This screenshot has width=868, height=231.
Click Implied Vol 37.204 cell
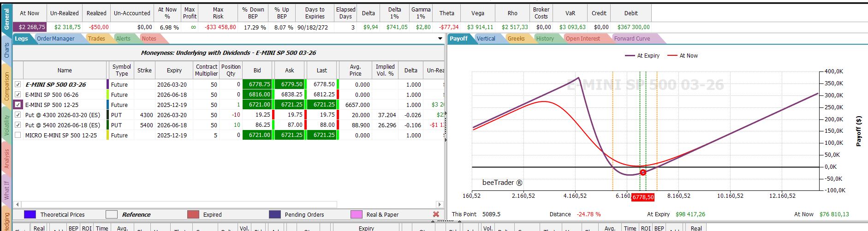tap(385, 115)
